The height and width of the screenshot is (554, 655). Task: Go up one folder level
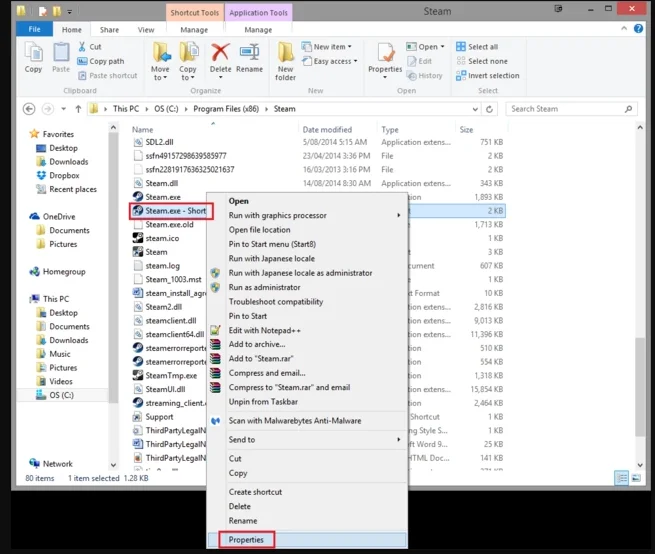[78, 109]
